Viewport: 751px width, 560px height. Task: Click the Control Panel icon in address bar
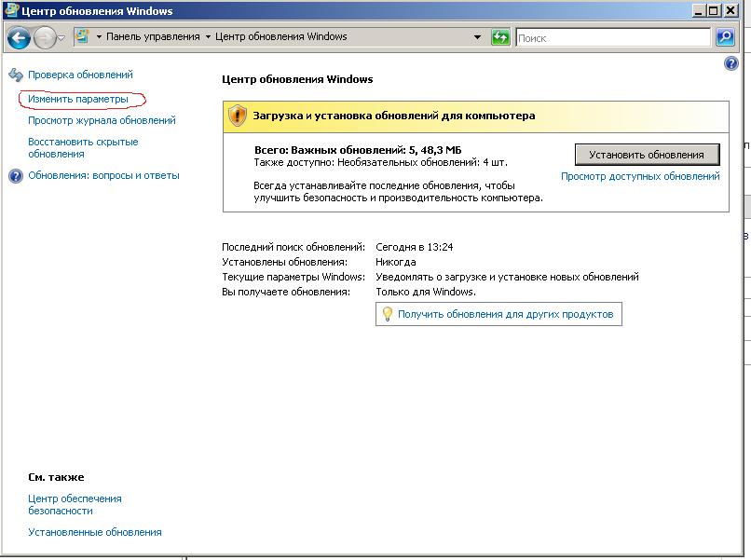point(83,36)
